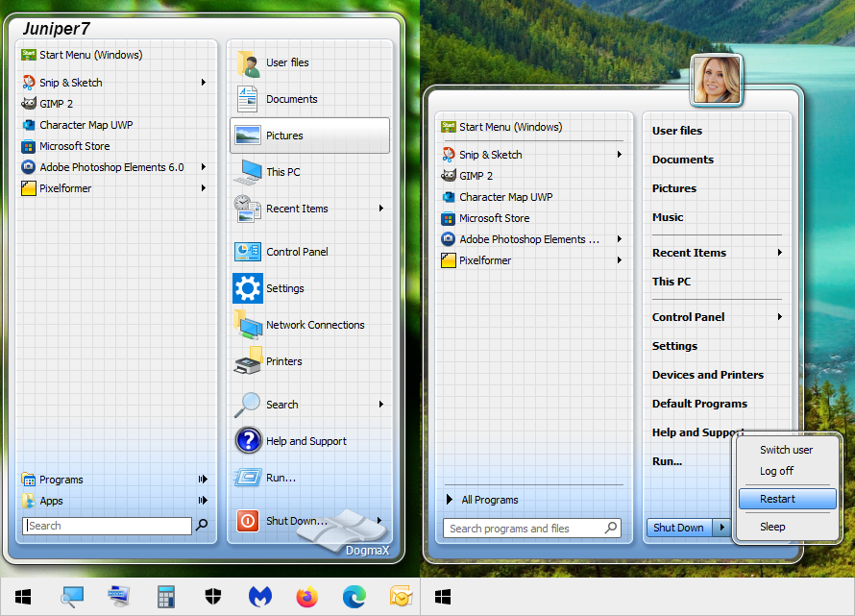Click the magnifying glass Search menu icon
855x616 pixels.
[x=248, y=405]
